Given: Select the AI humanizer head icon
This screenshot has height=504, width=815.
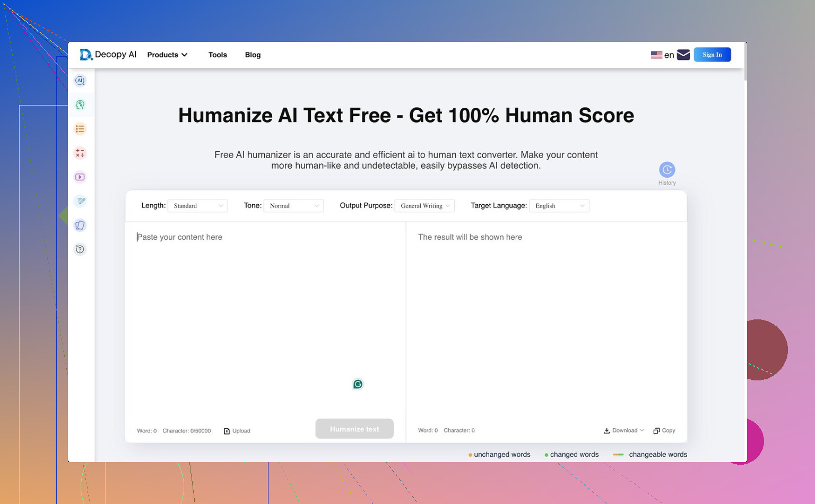Looking at the screenshot, I should [80, 105].
